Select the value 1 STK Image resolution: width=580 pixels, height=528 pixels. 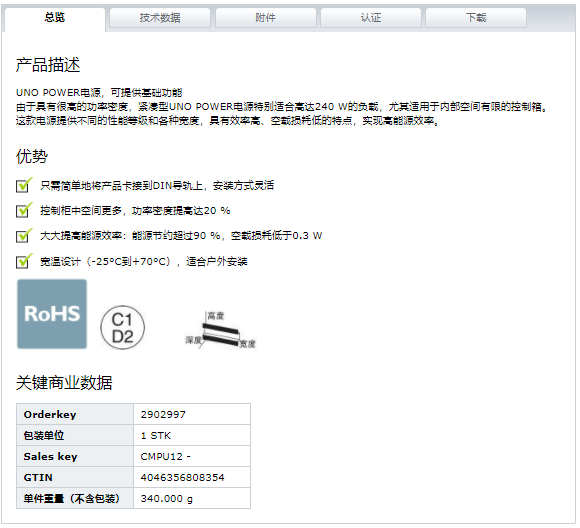156,436
